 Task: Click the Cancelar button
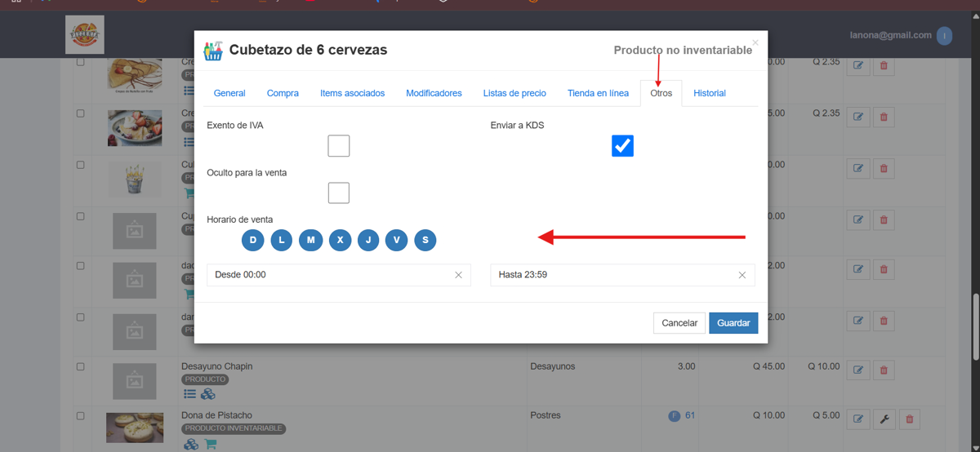tap(679, 323)
